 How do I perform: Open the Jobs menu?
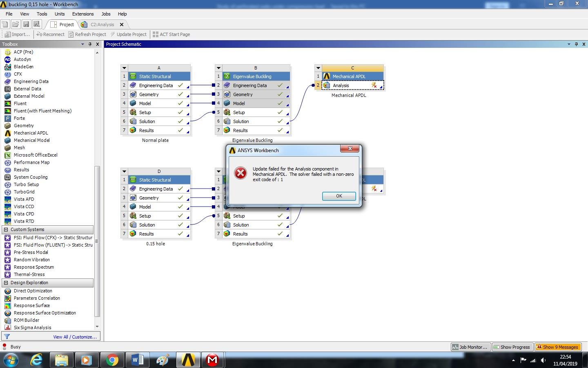pyautogui.click(x=106, y=14)
